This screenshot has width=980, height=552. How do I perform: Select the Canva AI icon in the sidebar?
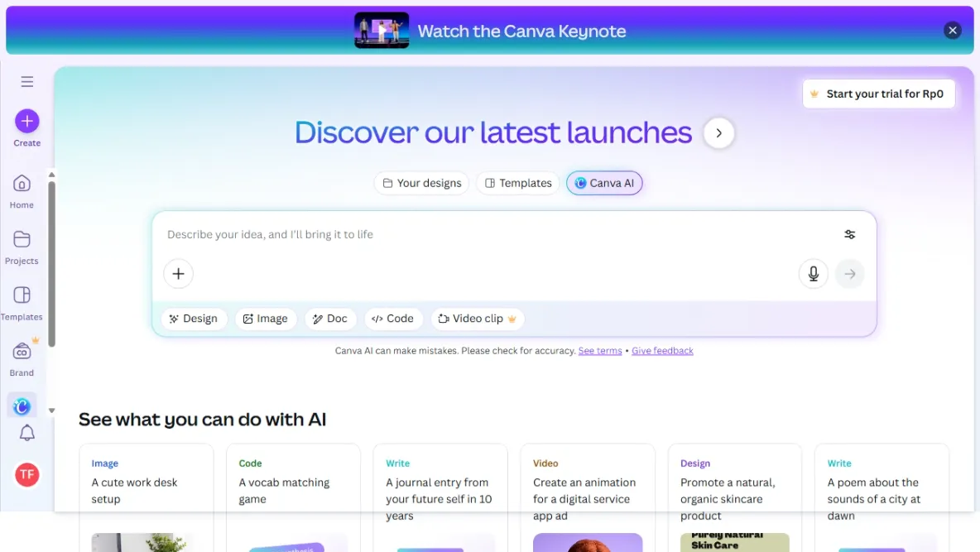(x=22, y=405)
